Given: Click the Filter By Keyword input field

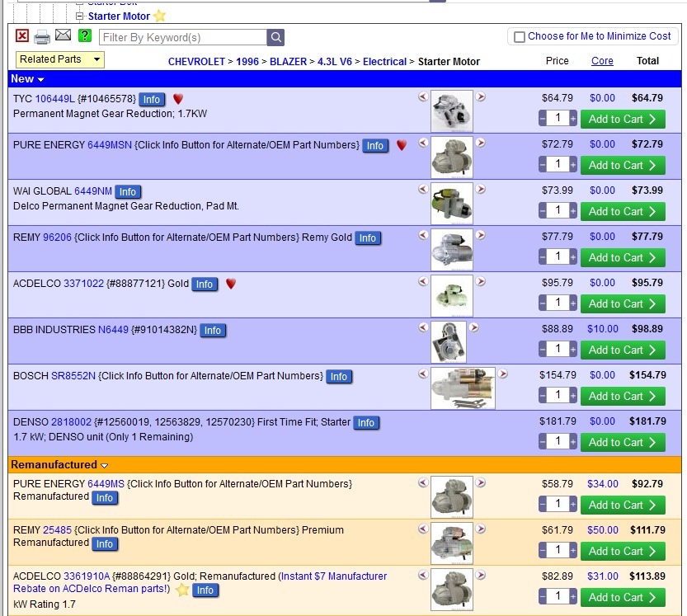Looking at the screenshot, I should [182, 37].
